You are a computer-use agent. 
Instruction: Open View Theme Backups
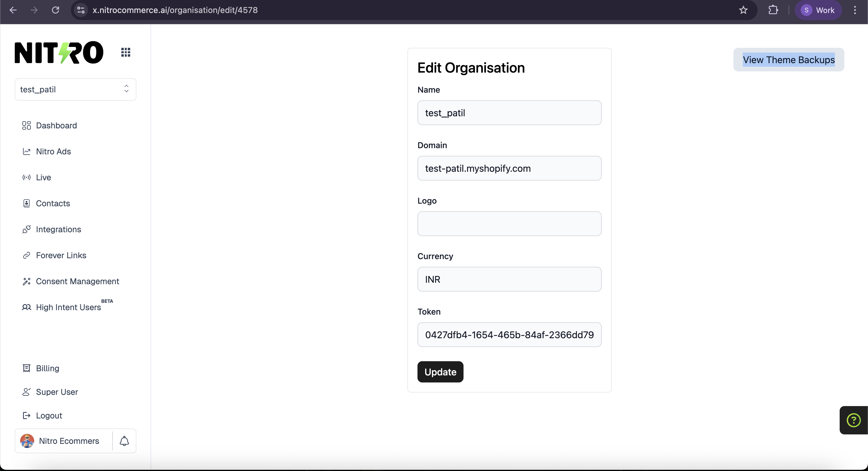pyautogui.click(x=789, y=60)
